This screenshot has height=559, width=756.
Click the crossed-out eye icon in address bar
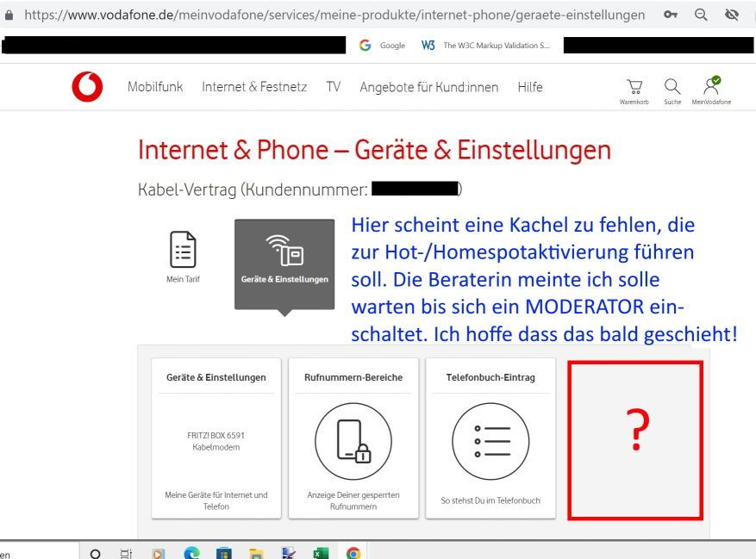732,15
